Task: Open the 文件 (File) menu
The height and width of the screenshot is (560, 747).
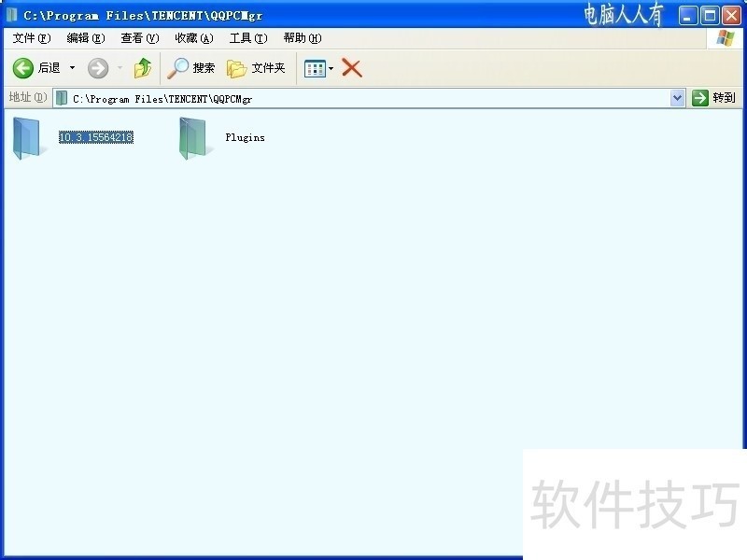Action: coord(30,38)
